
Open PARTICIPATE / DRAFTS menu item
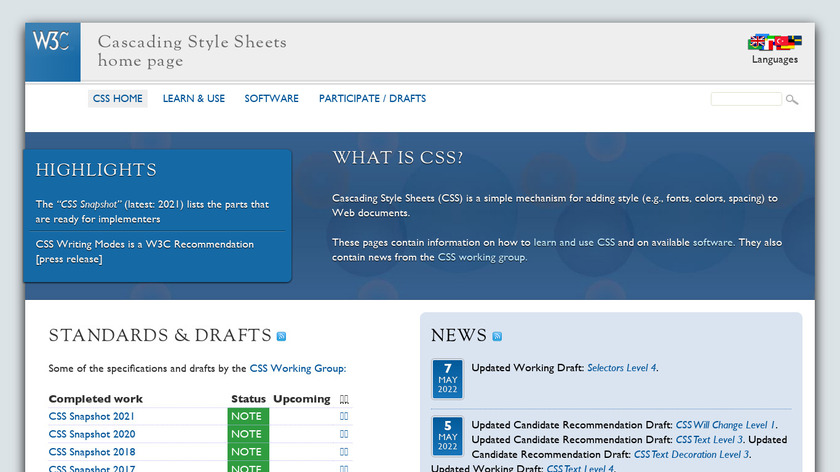(372, 99)
